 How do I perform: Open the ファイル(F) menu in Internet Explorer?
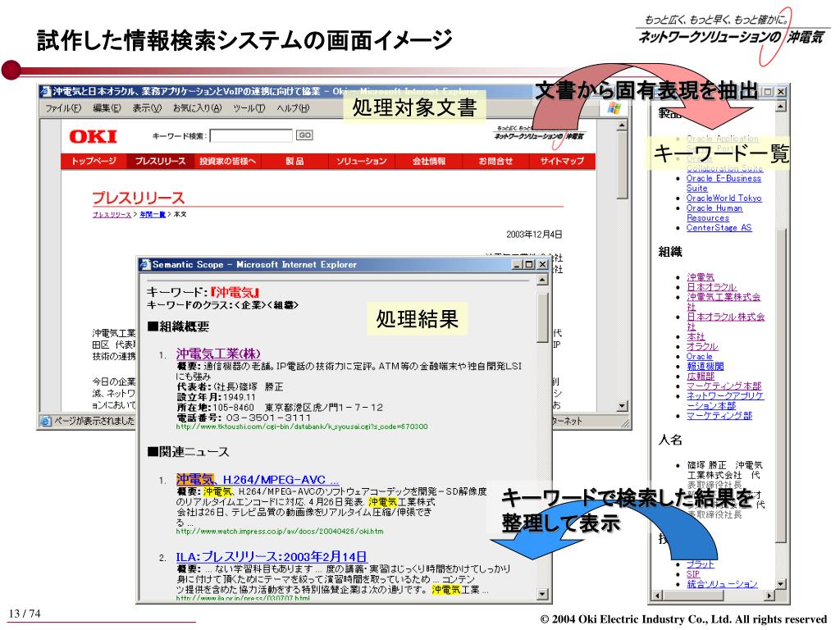click(x=63, y=108)
